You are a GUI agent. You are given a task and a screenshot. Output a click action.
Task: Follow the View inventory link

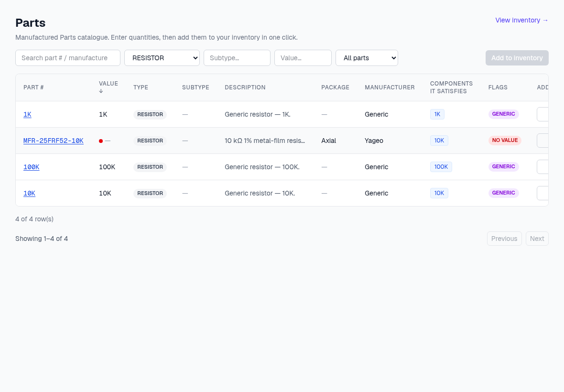521,20
